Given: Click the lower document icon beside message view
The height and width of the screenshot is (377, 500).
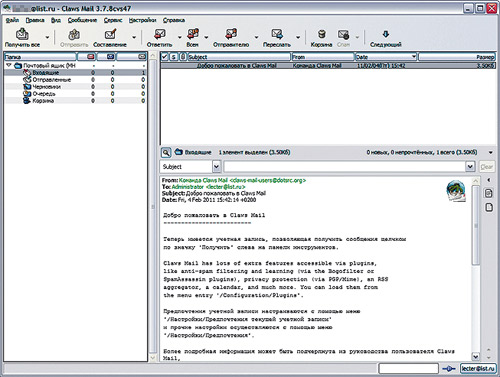Looking at the screenshot, I should click(489, 207).
